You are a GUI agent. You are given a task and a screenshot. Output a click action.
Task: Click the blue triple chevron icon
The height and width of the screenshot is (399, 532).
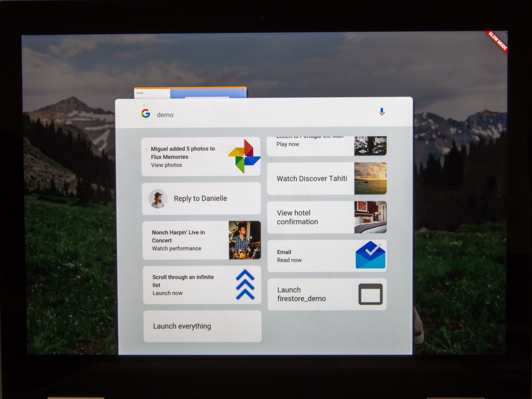pos(245,285)
